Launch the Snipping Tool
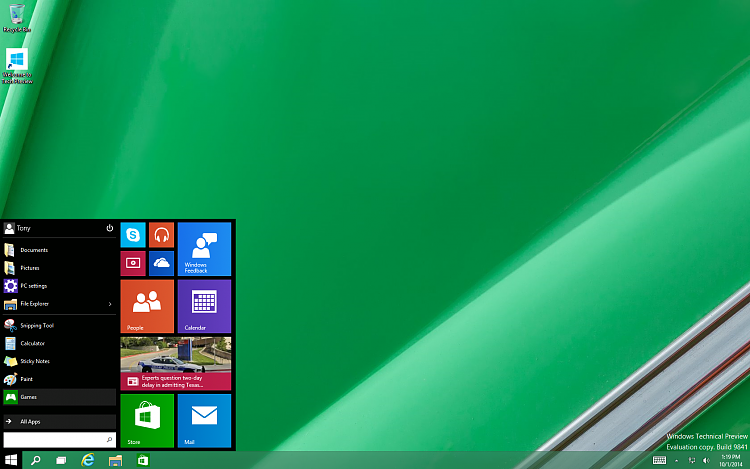 [59, 325]
